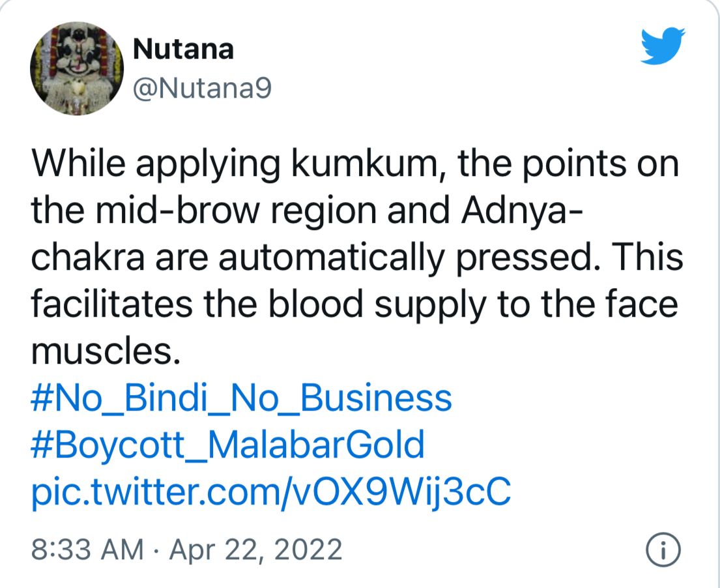The width and height of the screenshot is (720, 588).
Task: Click "mid-brow" in the tweet text
Action: tap(160, 211)
